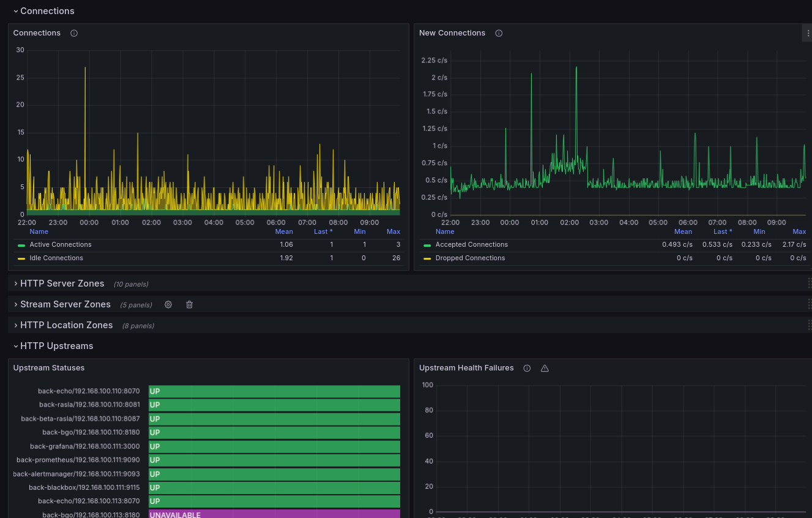Click the New Connections panel info icon
The height and width of the screenshot is (518, 812).
click(499, 33)
